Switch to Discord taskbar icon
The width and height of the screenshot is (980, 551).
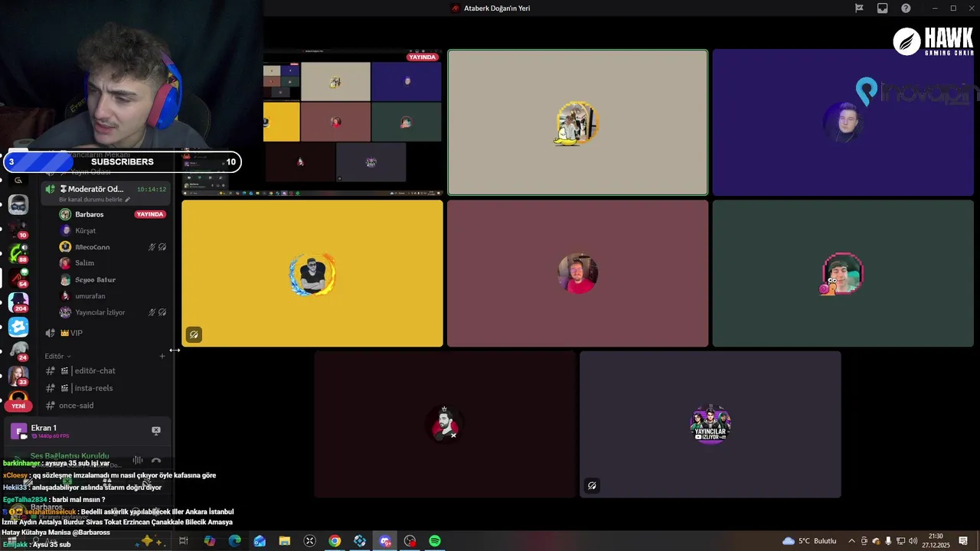tap(385, 541)
